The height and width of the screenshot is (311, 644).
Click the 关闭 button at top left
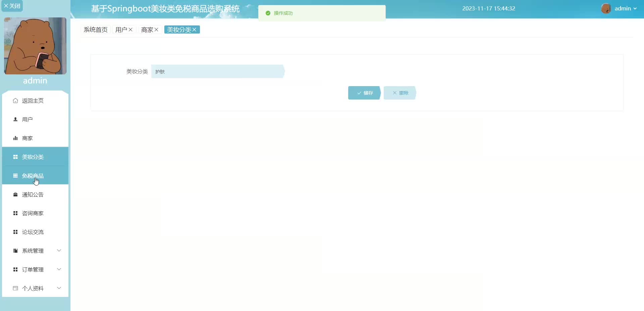(12, 6)
